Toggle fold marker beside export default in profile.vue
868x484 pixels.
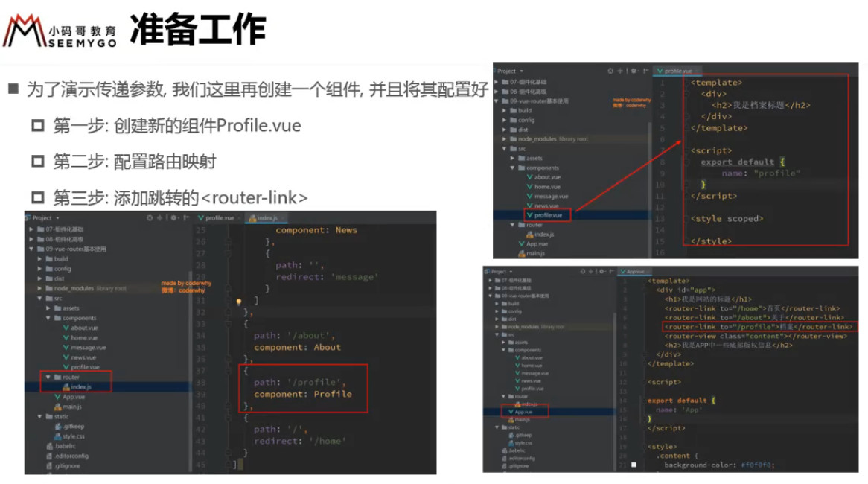pos(686,162)
